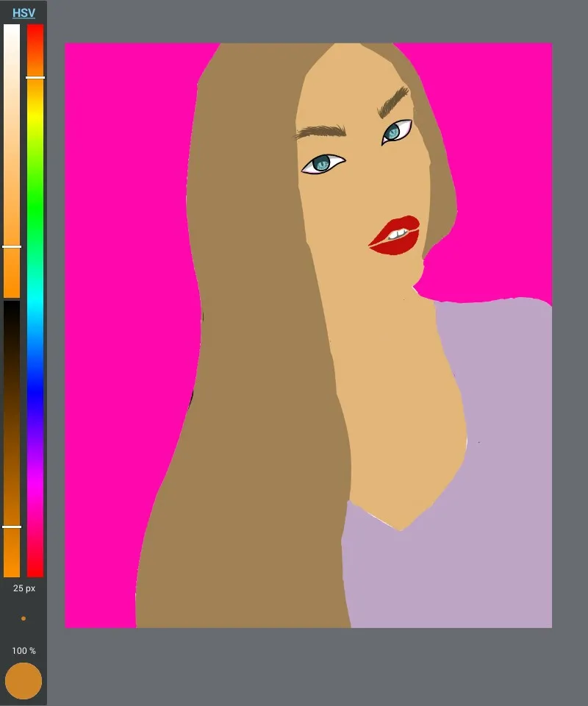Click the portrait's upper-right eye
588x706 pixels.
point(395,132)
